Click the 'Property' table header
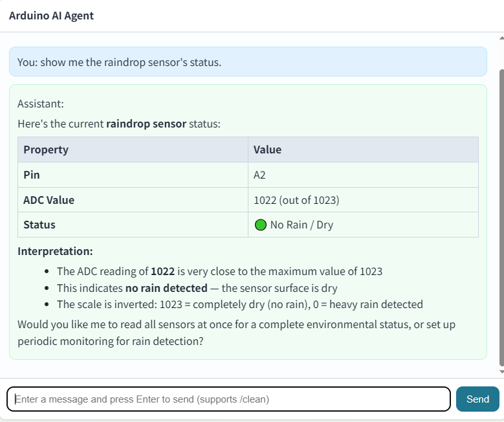 (x=133, y=150)
